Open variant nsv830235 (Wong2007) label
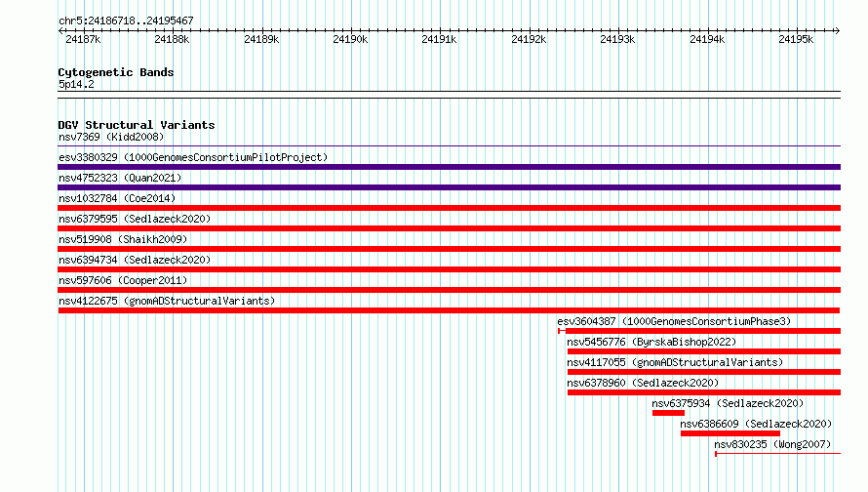Screen dimensions: 868x492 (x=772, y=444)
